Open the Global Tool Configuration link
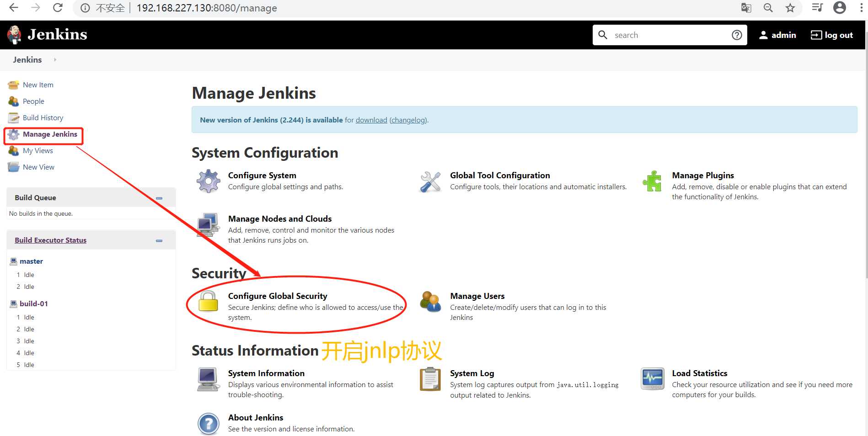The width and height of the screenshot is (868, 436). (500, 175)
